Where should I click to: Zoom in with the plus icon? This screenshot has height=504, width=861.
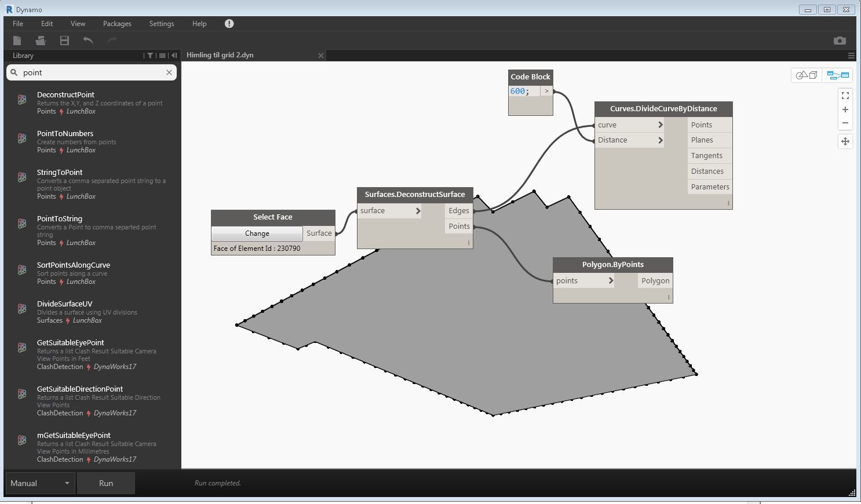point(845,109)
